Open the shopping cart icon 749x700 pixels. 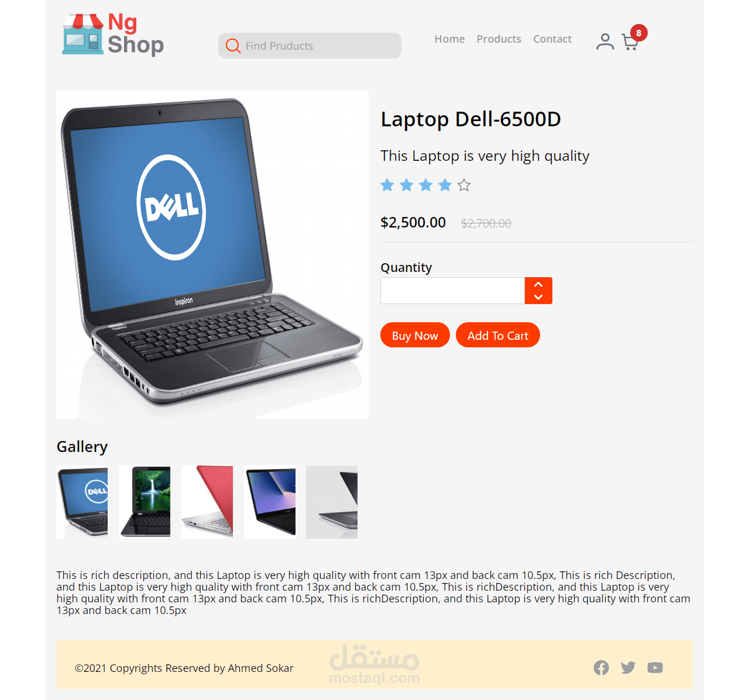pyautogui.click(x=630, y=42)
